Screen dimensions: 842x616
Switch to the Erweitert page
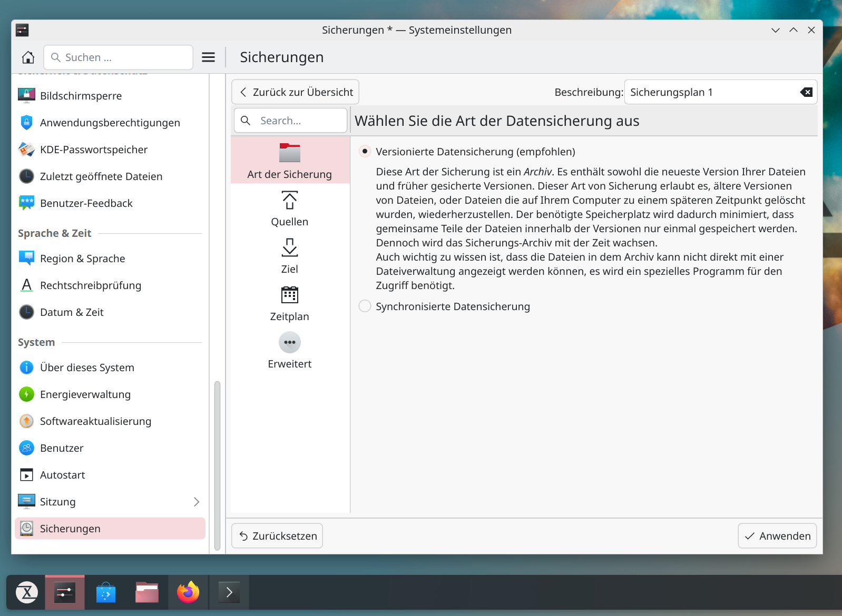point(290,350)
